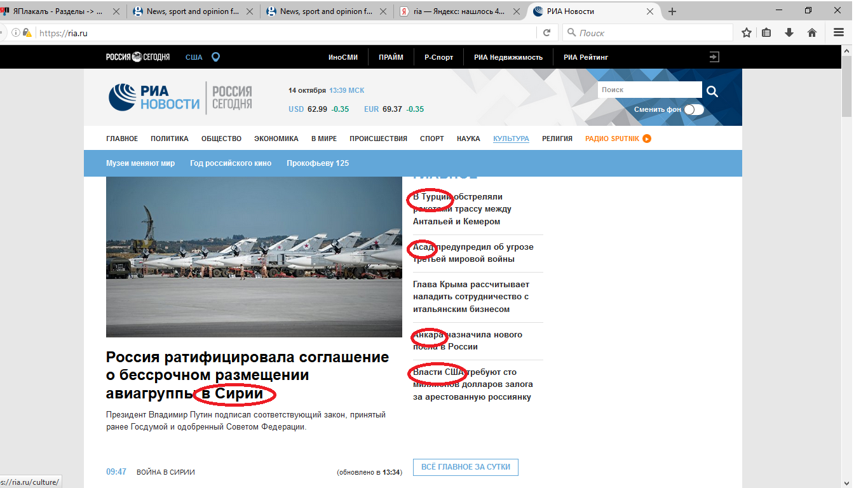This screenshot has width=868, height=488.
Task: Click the Россия Сегодня logo in the black bar
Action: [138, 57]
